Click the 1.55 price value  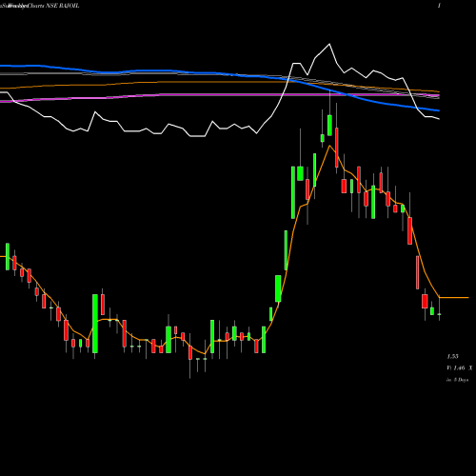coord(453,357)
